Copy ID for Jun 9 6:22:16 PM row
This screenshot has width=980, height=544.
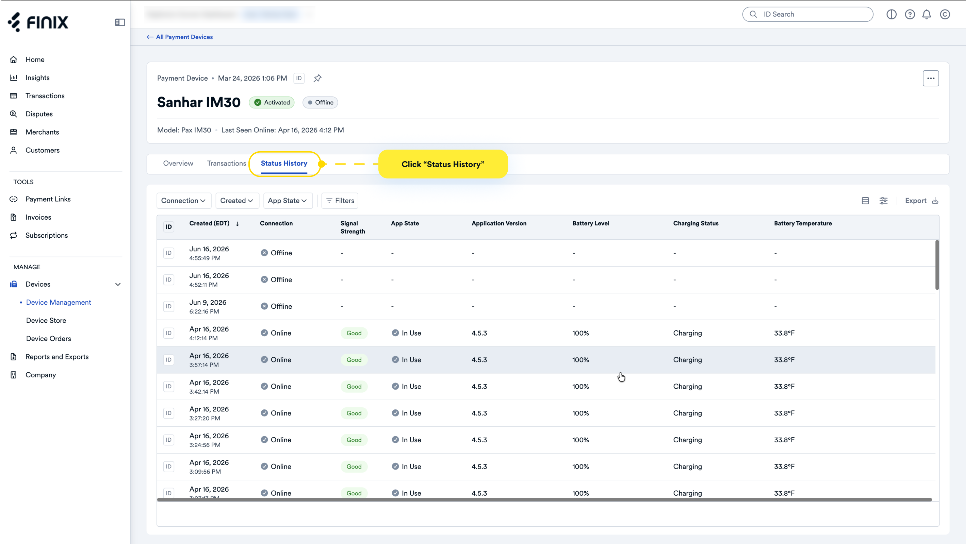pos(168,306)
